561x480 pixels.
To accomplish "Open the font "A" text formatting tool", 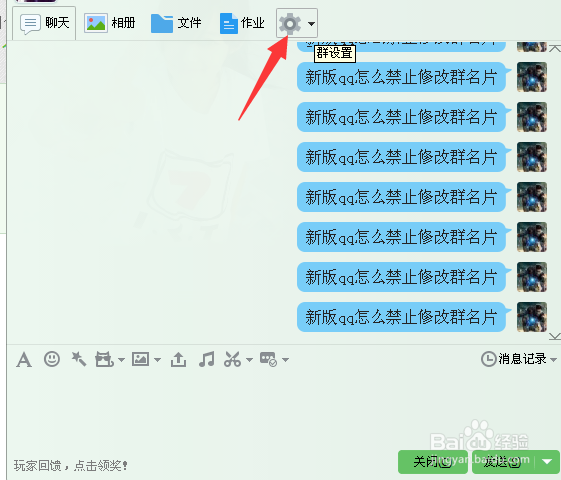I will pyautogui.click(x=24, y=359).
